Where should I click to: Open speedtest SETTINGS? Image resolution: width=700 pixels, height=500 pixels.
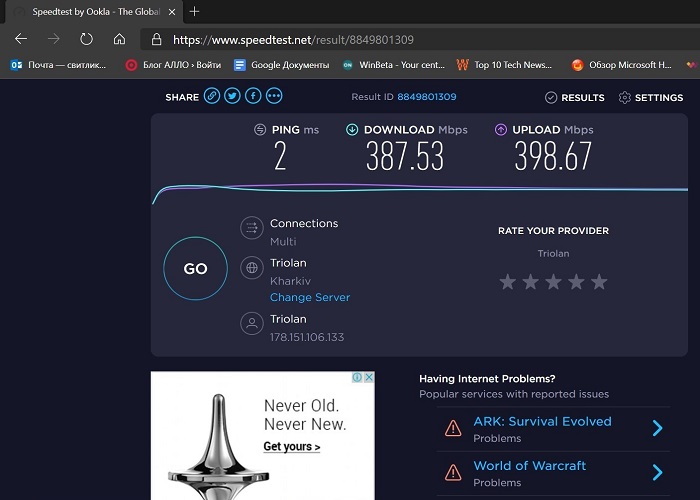(x=651, y=97)
